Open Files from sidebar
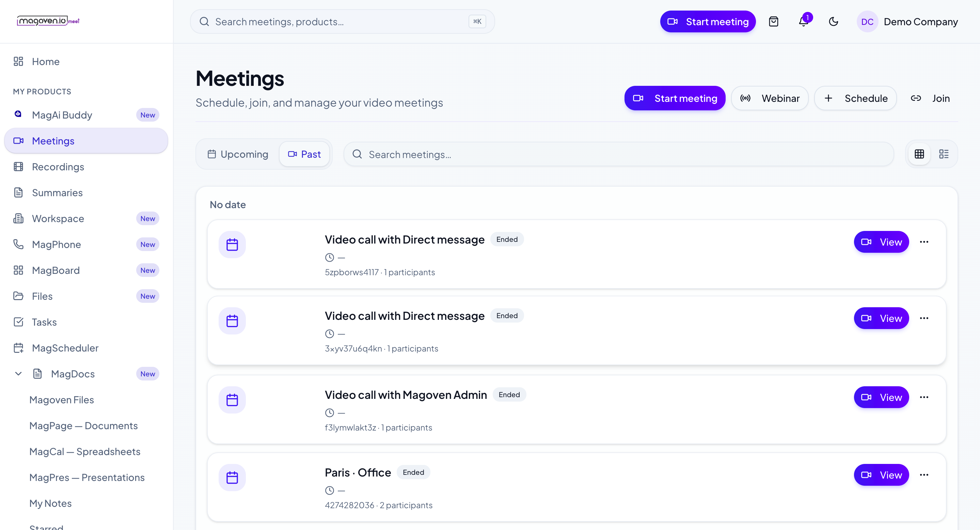The width and height of the screenshot is (980, 530). (x=86, y=296)
